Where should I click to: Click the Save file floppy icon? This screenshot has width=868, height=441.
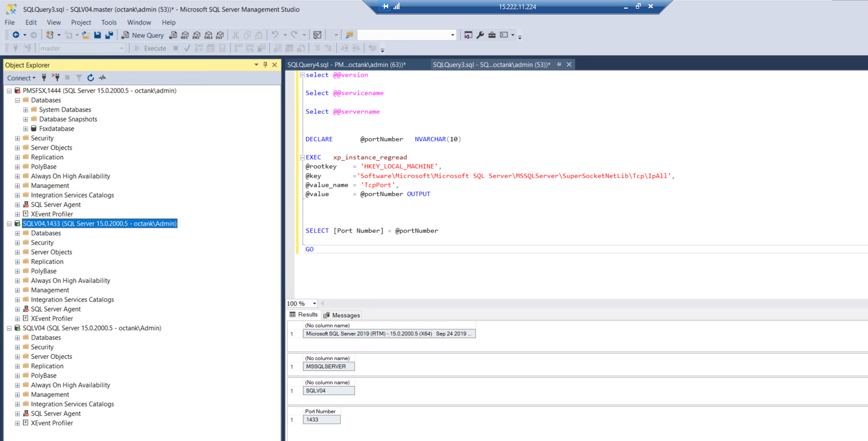[x=98, y=35]
